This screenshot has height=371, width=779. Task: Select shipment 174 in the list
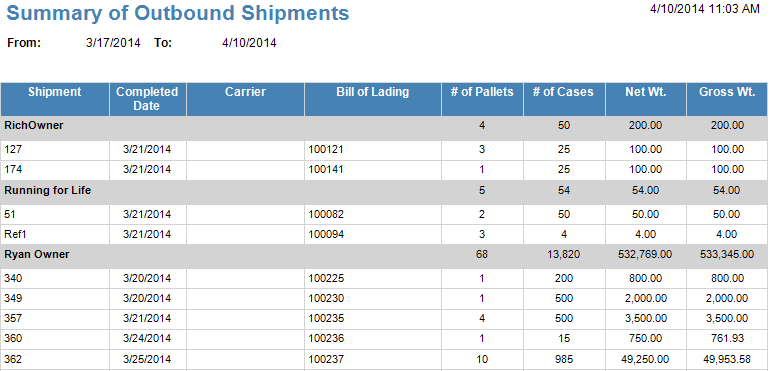pyautogui.click(x=13, y=169)
